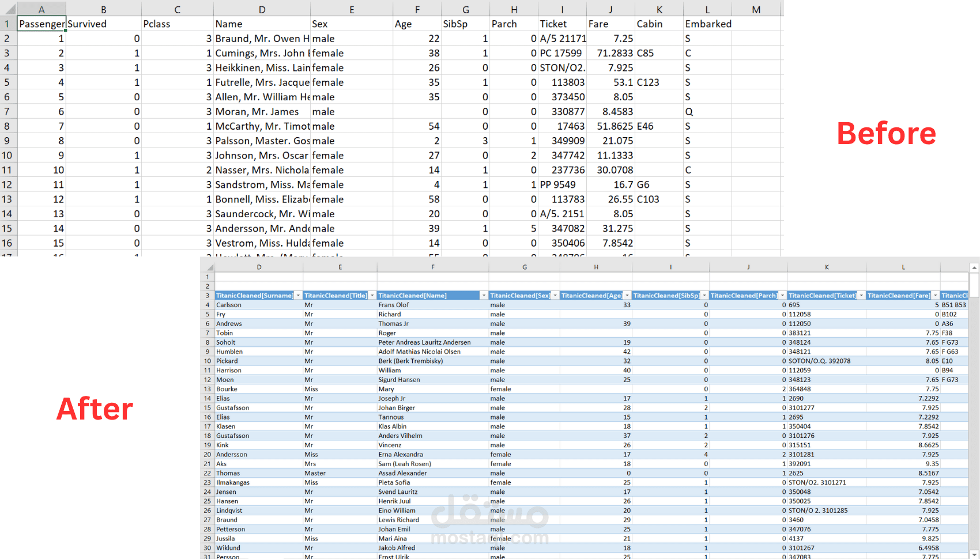Click ticket cell 'SOTON/O.Q. 392078'

point(827,361)
